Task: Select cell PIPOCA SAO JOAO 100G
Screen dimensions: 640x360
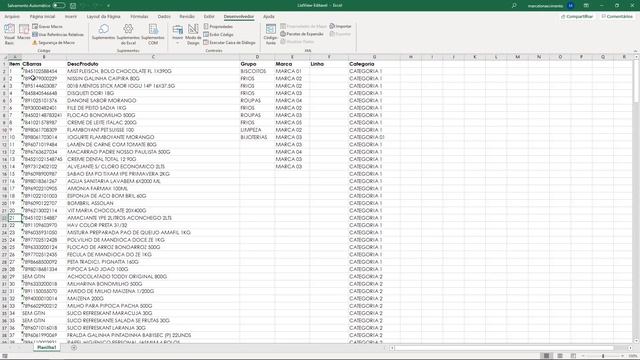Action: tap(153, 269)
